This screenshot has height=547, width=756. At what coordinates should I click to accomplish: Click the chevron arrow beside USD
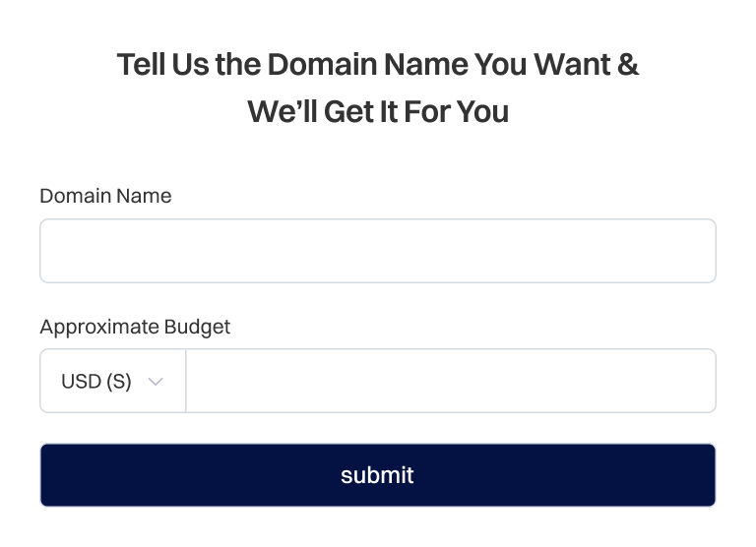coord(155,382)
